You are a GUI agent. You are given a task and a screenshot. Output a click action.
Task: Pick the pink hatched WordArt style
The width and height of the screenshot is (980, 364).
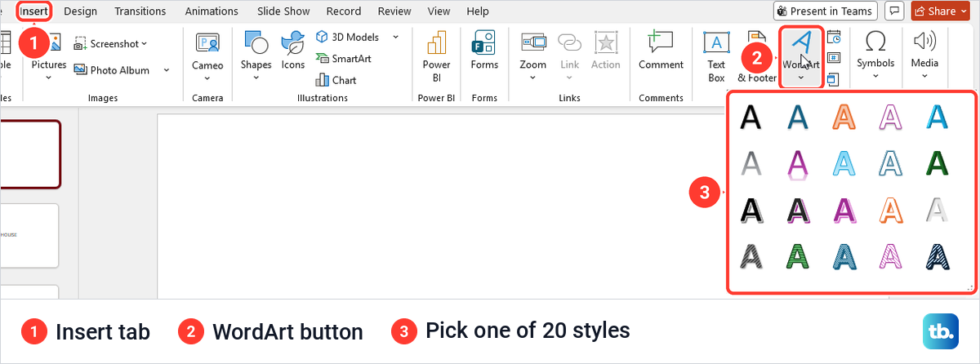[x=892, y=257]
